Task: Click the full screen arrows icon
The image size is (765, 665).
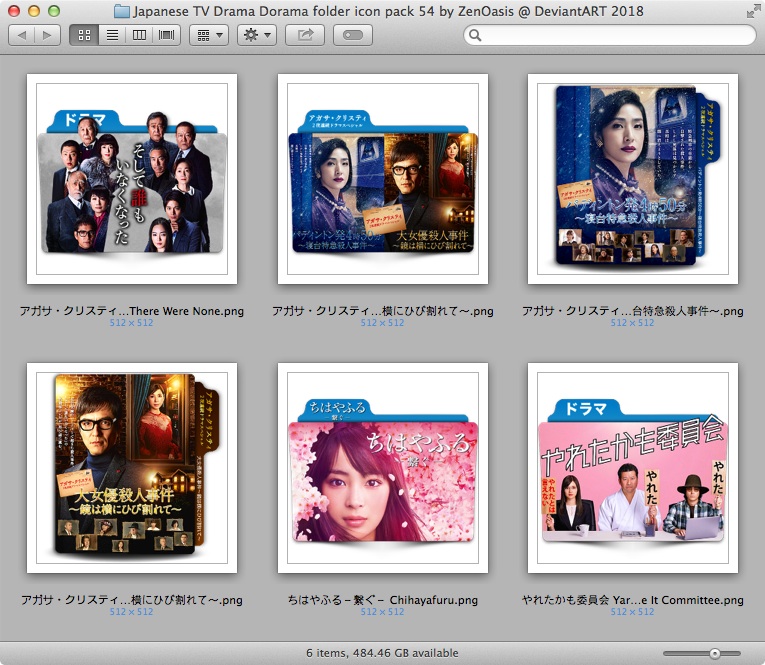Action: [753, 11]
